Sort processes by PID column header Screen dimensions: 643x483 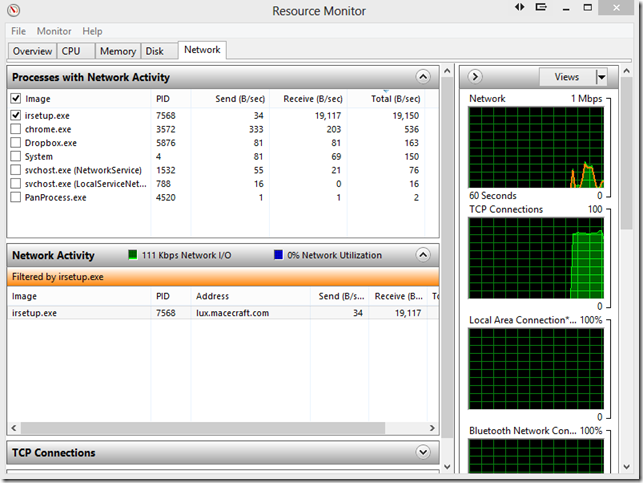coord(171,99)
